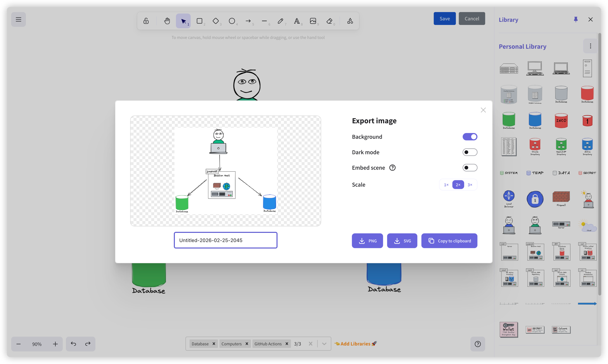Switch to the GitHub Actions library tab

click(x=268, y=343)
